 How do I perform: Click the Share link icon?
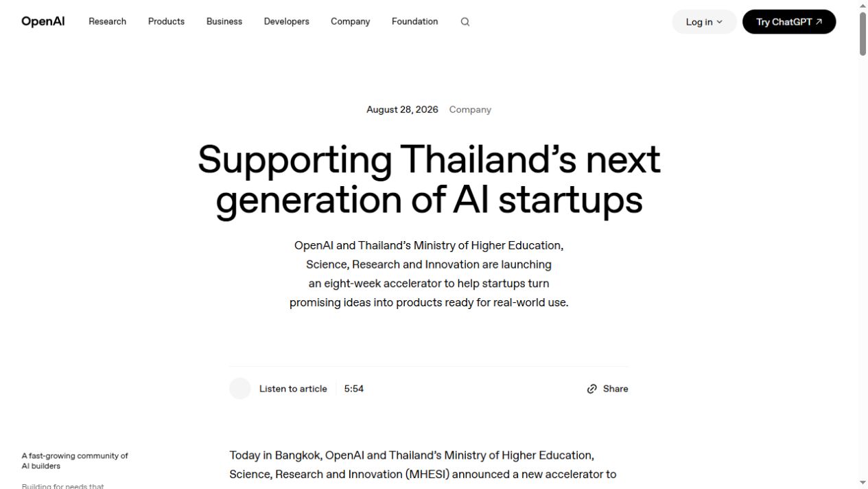pyautogui.click(x=592, y=389)
